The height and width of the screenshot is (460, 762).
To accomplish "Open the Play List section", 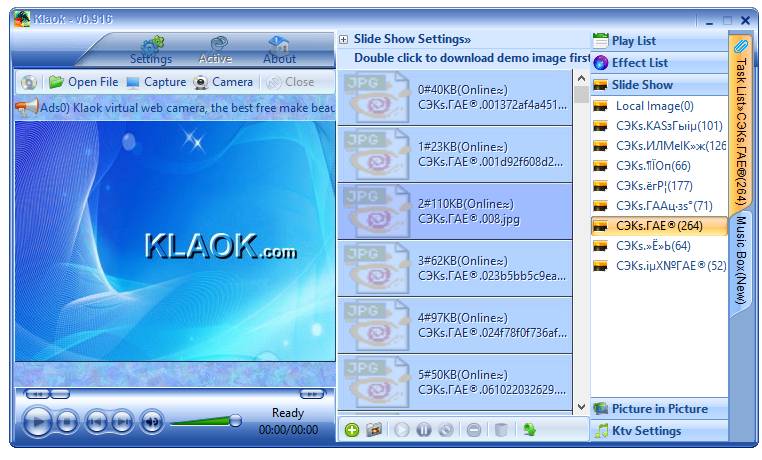I will pyautogui.click(x=659, y=41).
